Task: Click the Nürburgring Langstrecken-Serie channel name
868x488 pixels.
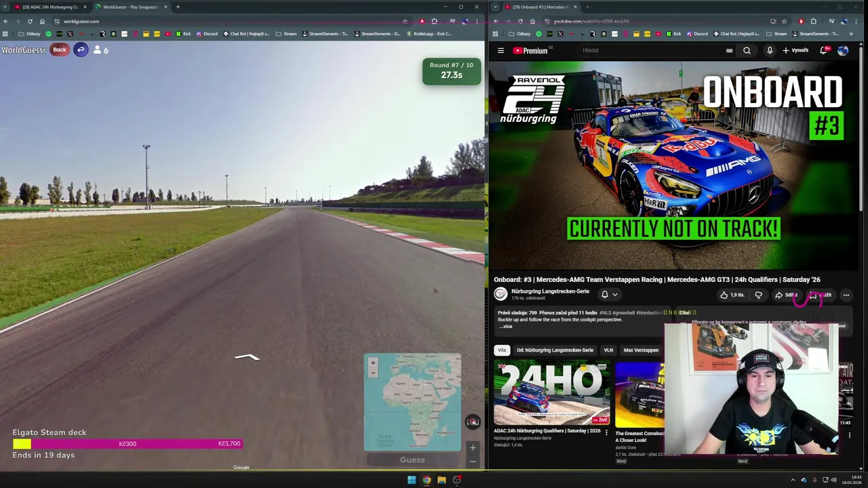Action: [550, 291]
